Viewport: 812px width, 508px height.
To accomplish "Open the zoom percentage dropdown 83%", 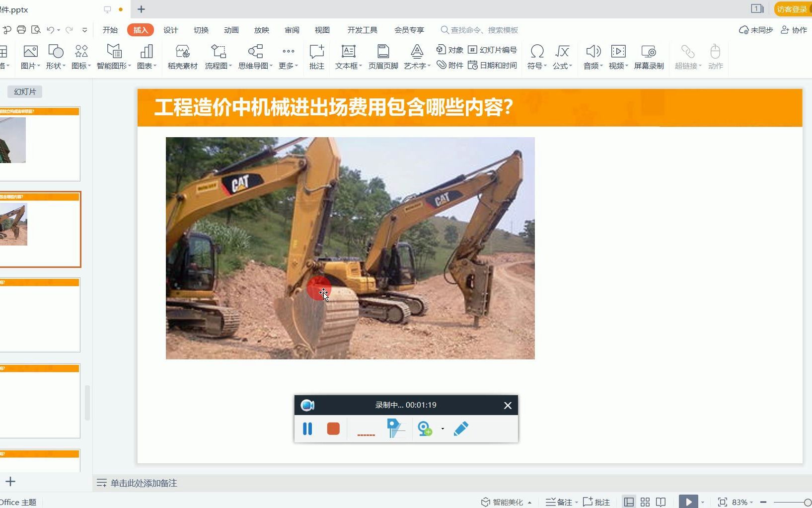I will 742,502.
